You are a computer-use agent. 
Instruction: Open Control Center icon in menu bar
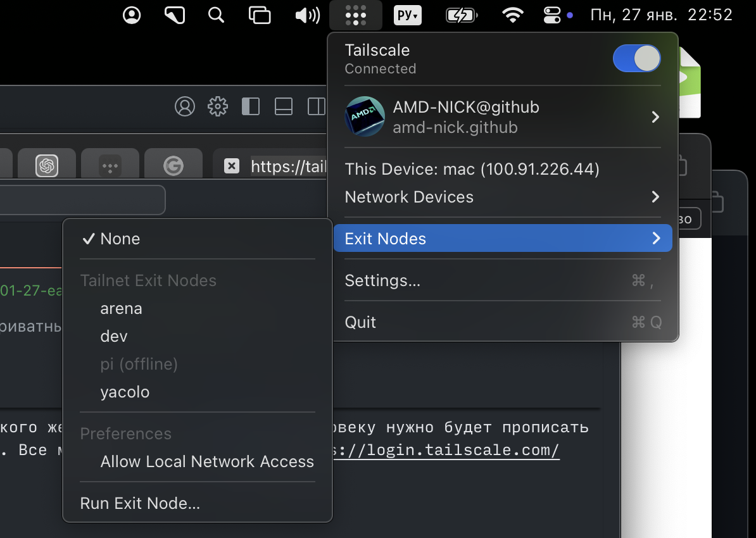tap(552, 15)
